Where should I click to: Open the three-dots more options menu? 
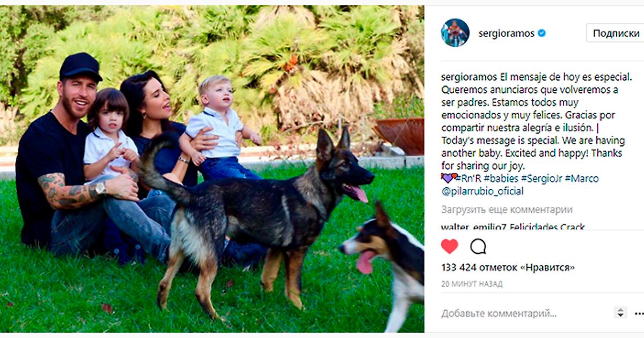(639, 313)
